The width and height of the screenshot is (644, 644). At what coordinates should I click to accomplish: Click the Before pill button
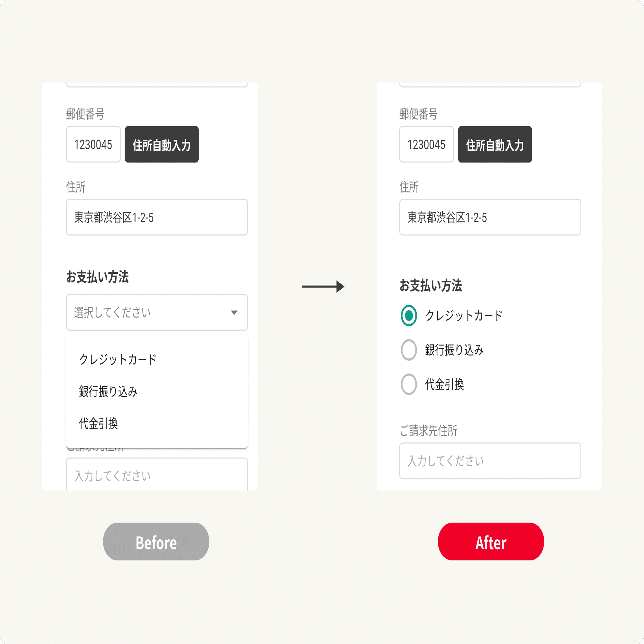(x=156, y=542)
